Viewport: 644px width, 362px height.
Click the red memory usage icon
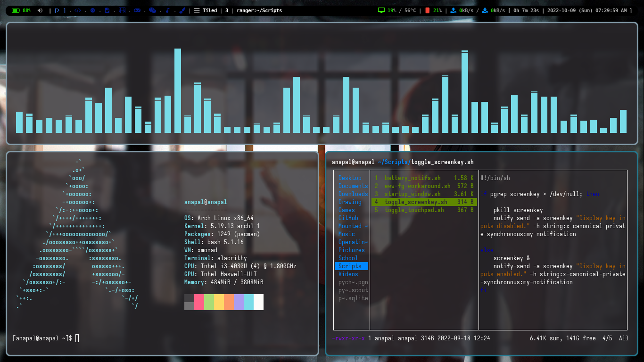click(x=427, y=10)
